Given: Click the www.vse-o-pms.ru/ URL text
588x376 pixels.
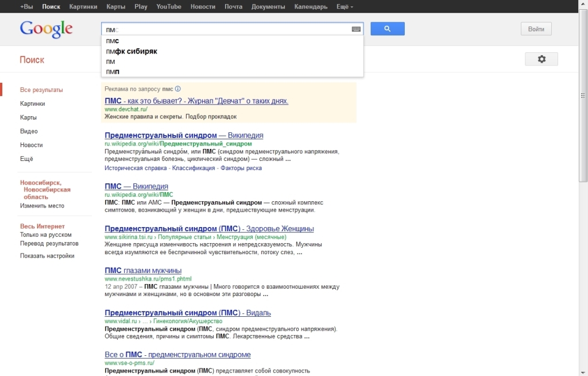Looking at the screenshot, I should tap(129, 363).
